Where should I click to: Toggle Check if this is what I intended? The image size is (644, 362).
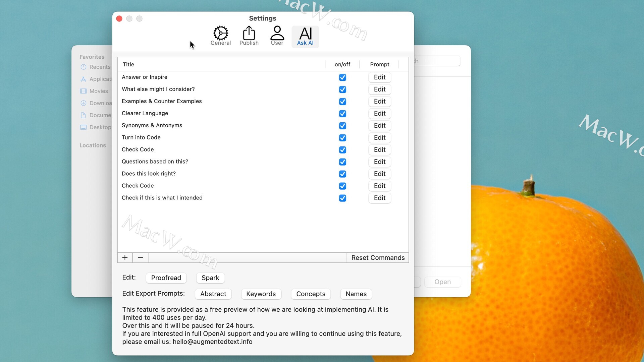(342, 198)
